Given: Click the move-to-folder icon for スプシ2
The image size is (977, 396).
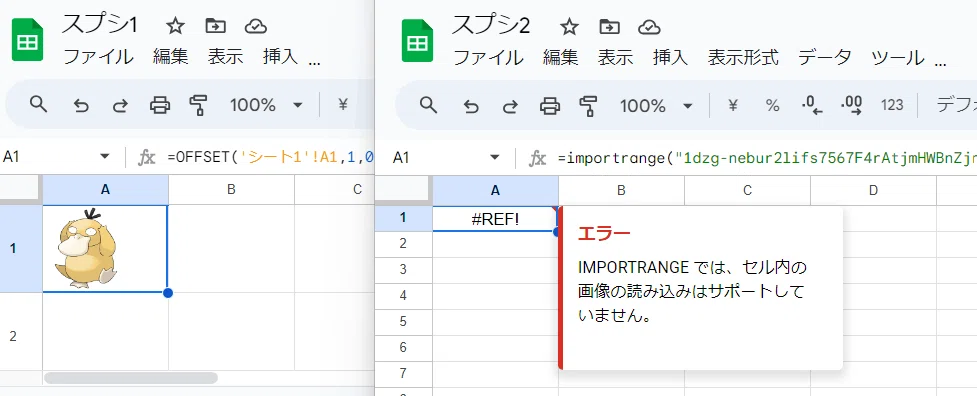Looking at the screenshot, I should point(609,26).
